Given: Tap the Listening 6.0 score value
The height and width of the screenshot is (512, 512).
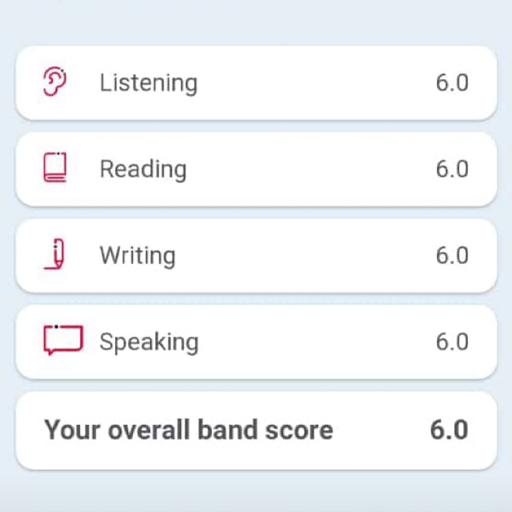Looking at the screenshot, I should point(452,83).
